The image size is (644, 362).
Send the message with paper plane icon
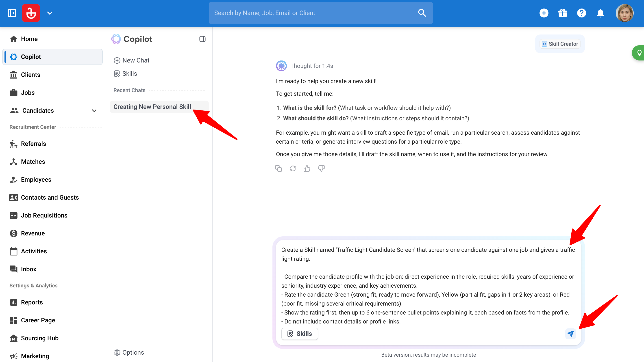point(570,334)
